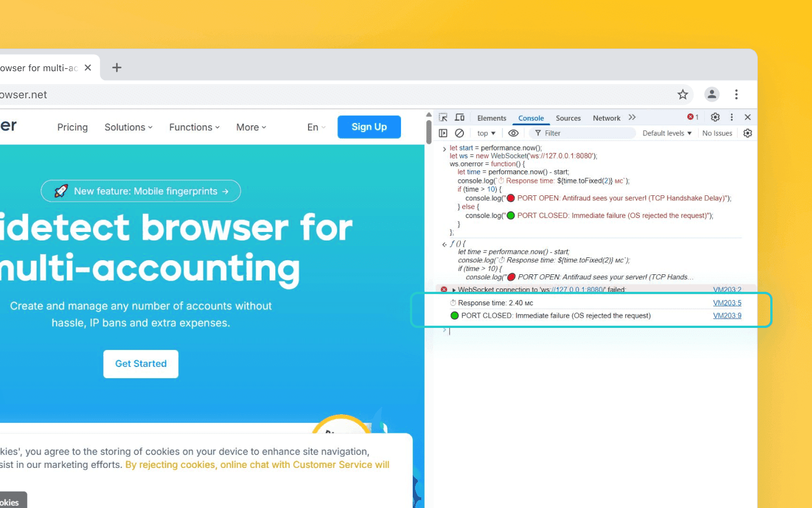Click the Response time 2.40 log line
812x508 pixels.
(495, 303)
